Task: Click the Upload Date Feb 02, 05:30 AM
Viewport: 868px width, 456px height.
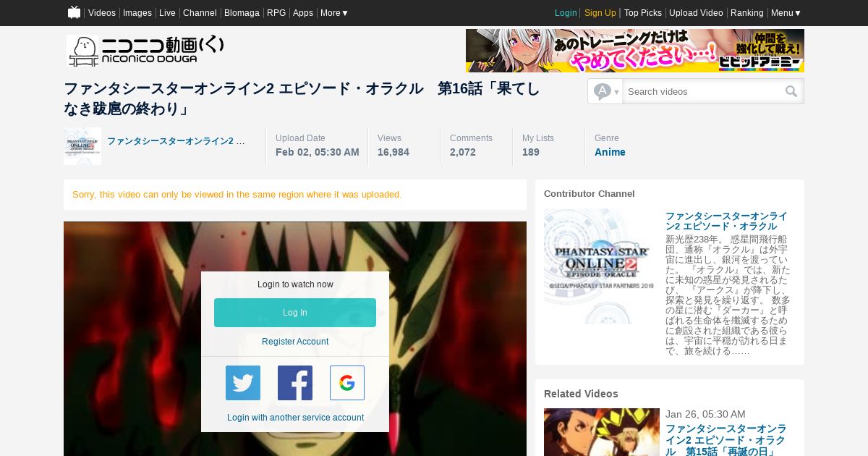Action: coord(318,152)
